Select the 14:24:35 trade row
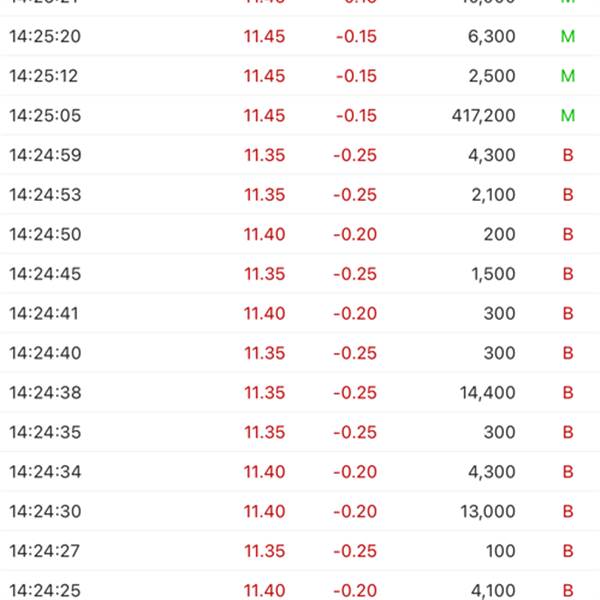Image resolution: width=600 pixels, height=600 pixels. coord(300,432)
